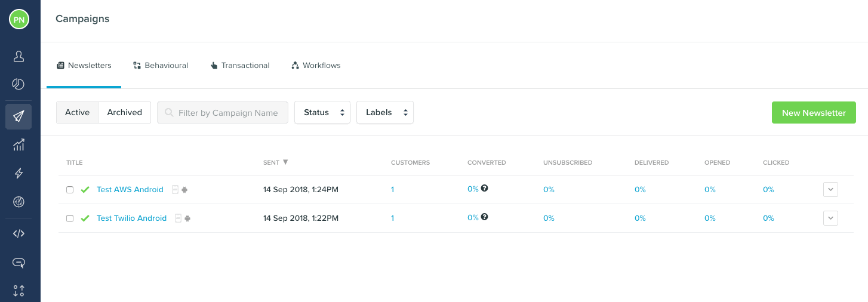Switch to the Archived campaigns view
Image resolution: width=868 pixels, height=302 pixels.
(x=124, y=112)
